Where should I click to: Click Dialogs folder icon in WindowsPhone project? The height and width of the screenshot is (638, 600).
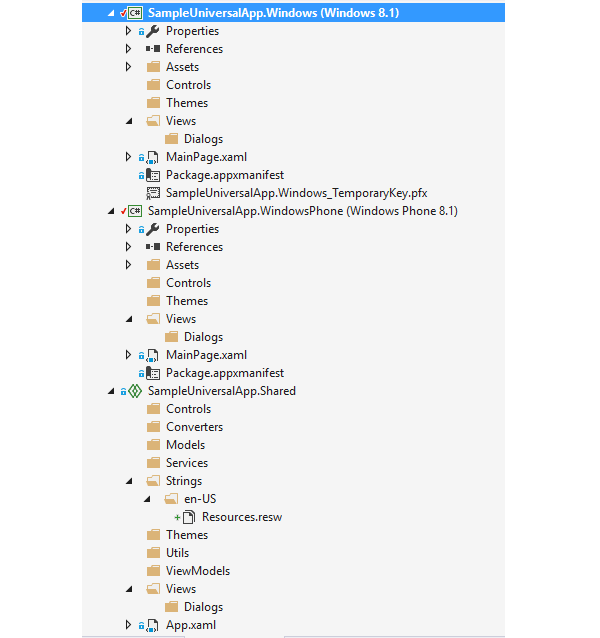click(x=171, y=337)
